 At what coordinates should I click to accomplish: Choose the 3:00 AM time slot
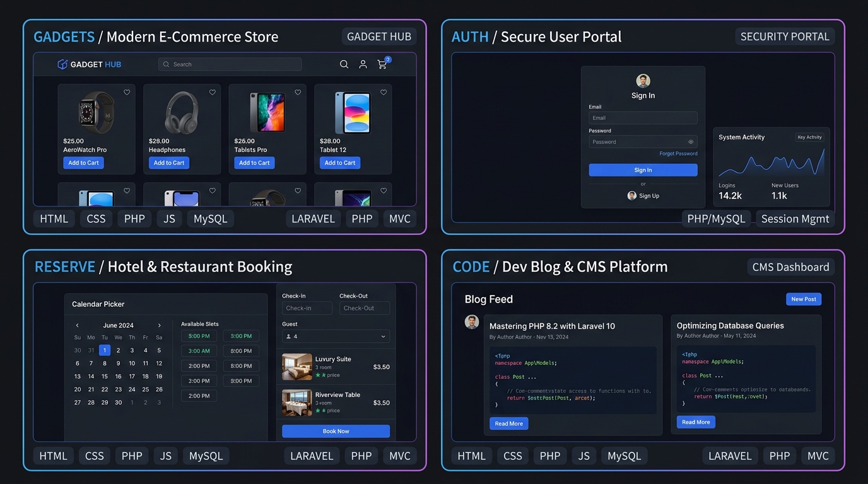point(199,351)
